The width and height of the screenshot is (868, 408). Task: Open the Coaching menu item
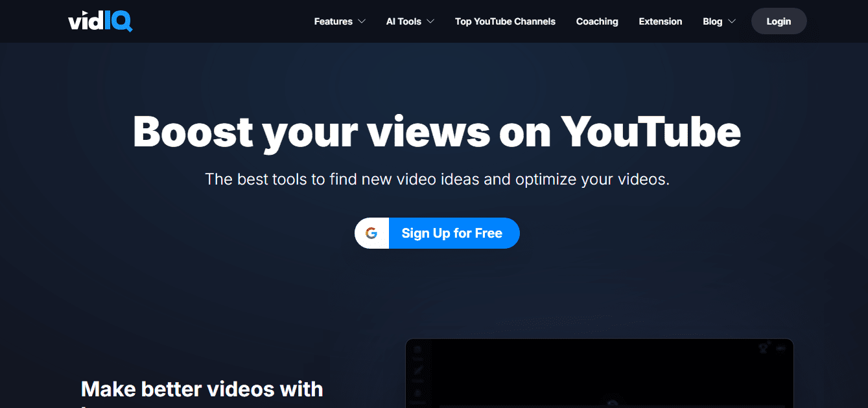pyautogui.click(x=596, y=21)
